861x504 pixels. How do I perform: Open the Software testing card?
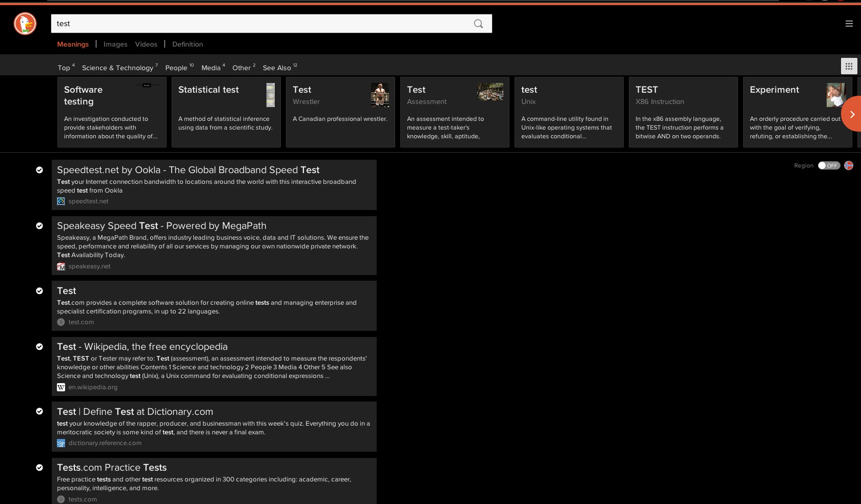pos(112,112)
